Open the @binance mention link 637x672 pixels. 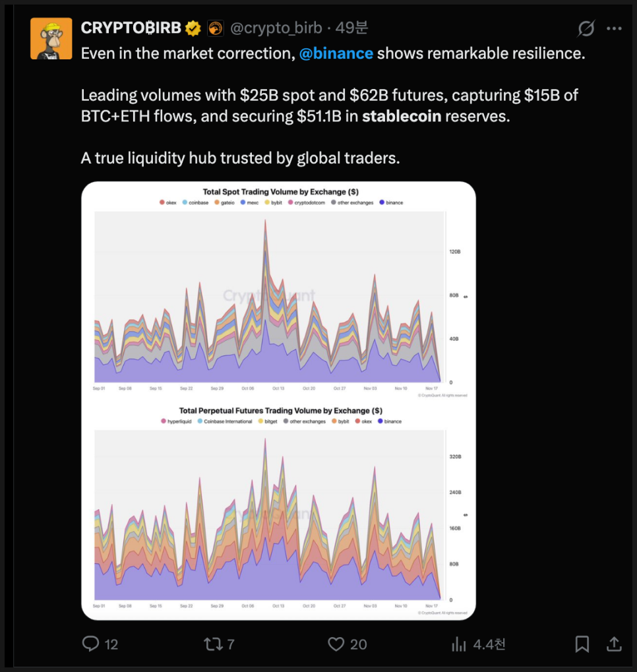click(x=336, y=53)
